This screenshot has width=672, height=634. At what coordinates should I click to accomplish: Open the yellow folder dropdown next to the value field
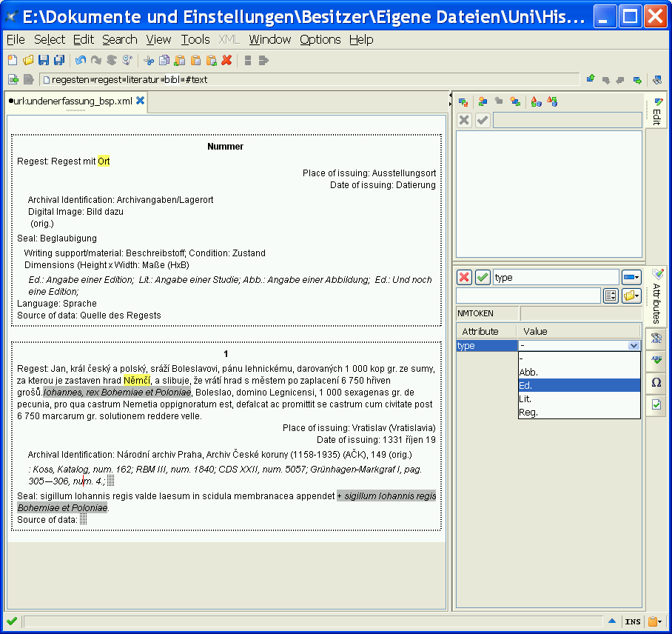coord(631,296)
